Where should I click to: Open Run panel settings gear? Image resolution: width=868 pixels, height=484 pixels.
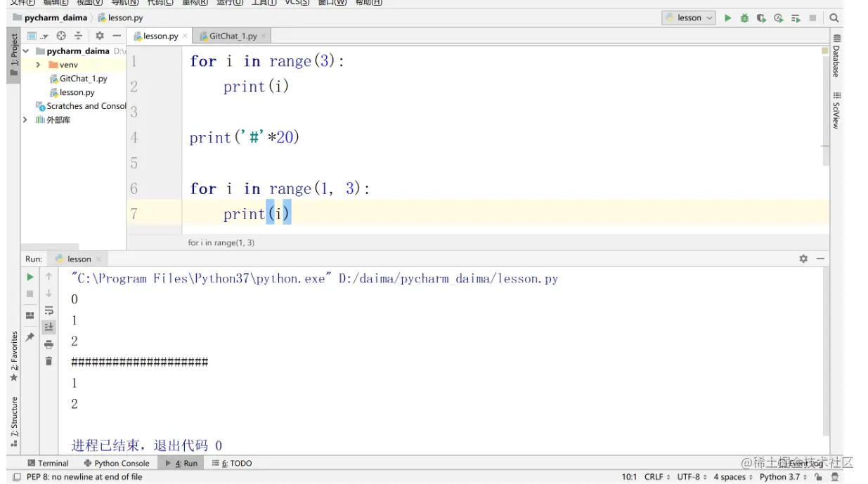[x=803, y=259]
